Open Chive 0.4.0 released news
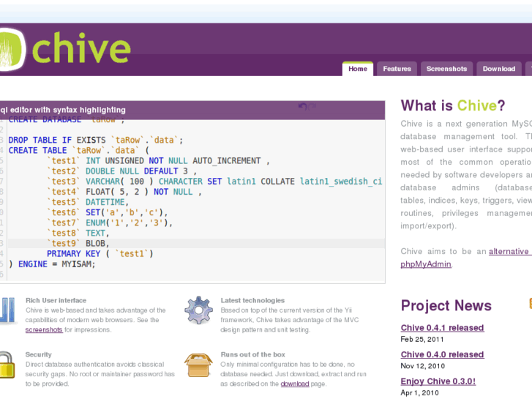This screenshot has width=532, height=399. pos(442,354)
